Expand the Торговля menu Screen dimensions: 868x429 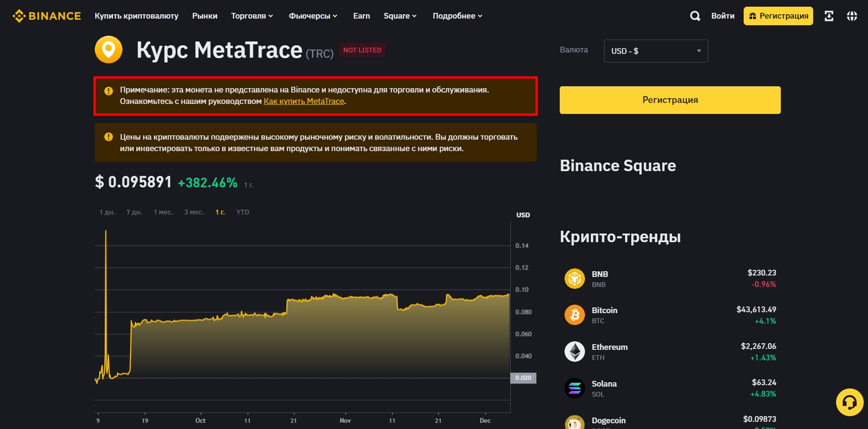252,16
